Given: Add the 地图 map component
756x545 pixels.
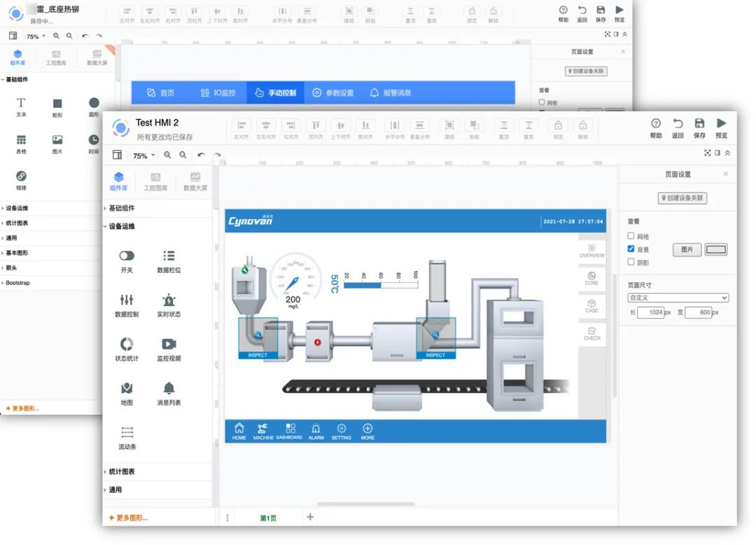Looking at the screenshot, I should [x=127, y=388].
